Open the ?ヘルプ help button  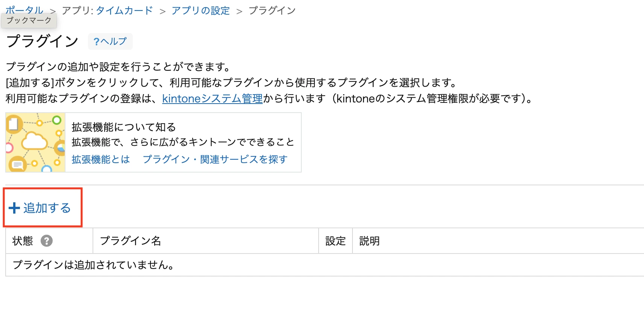point(110,41)
